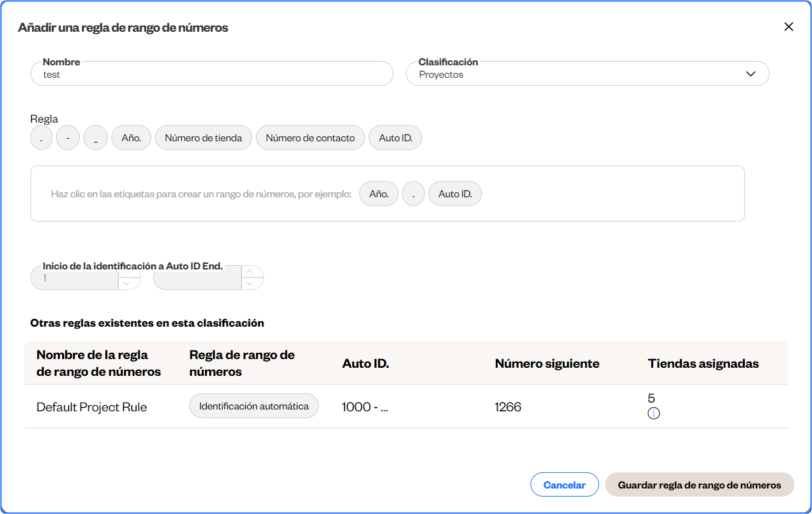
Task: Insert the Número de contacto tag
Action: (310, 138)
